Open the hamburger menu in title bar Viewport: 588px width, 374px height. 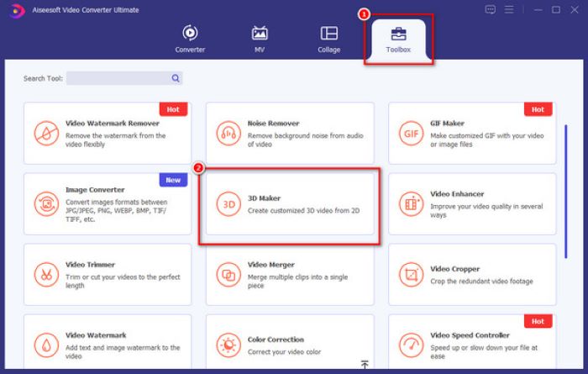[x=509, y=9]
